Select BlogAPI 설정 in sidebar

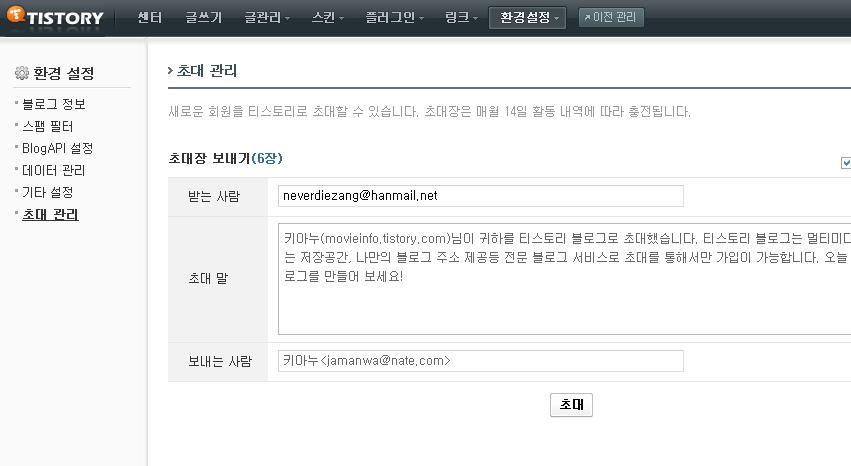pyautogui.click(x=58, y=148)
